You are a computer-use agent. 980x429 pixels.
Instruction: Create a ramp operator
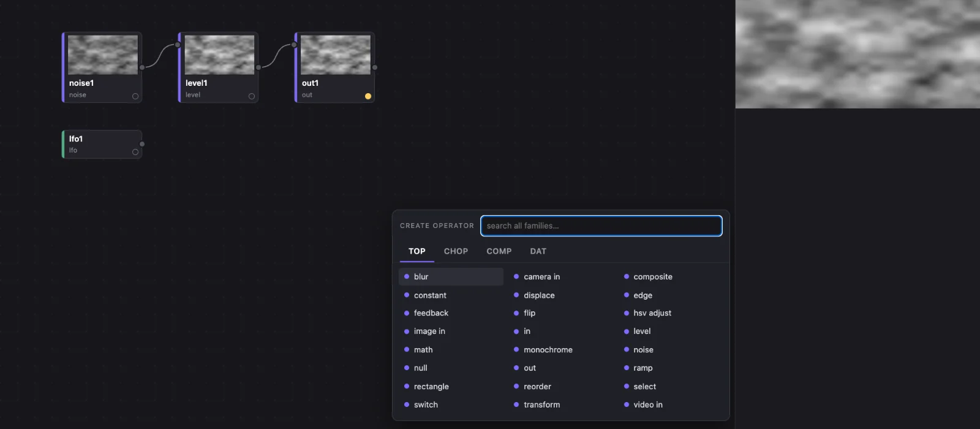click(x=671, y=368)
